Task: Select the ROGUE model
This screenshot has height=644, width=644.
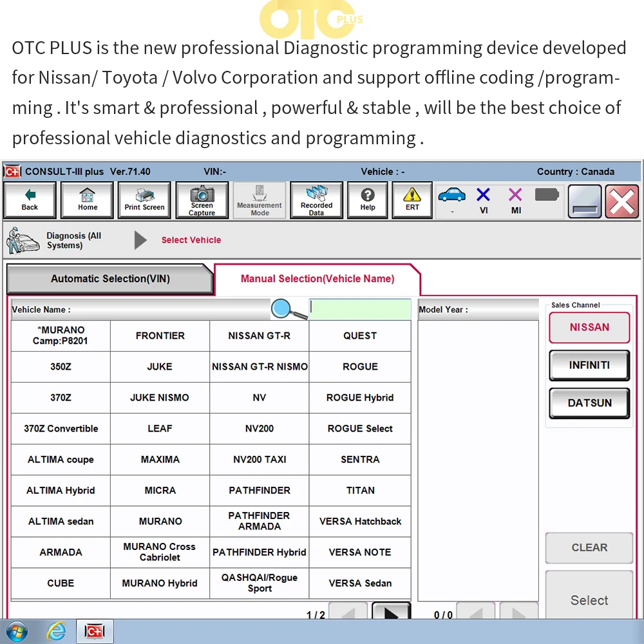Action: [x=360, y=367]
